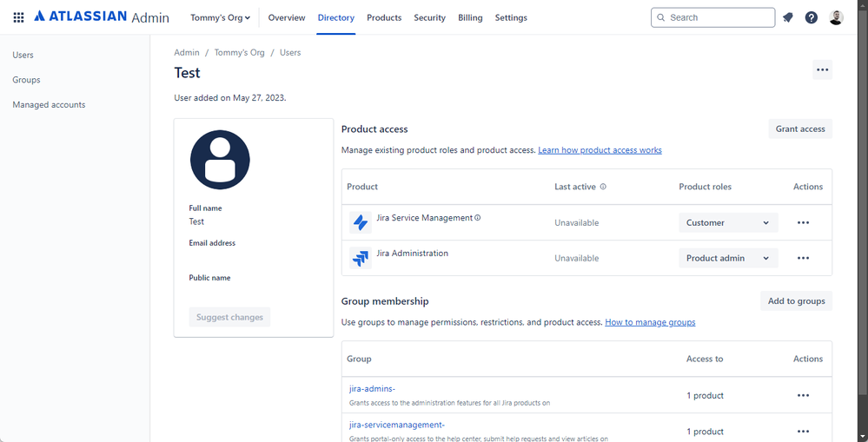Open Users in the sidebar

[x=23, y=55]
